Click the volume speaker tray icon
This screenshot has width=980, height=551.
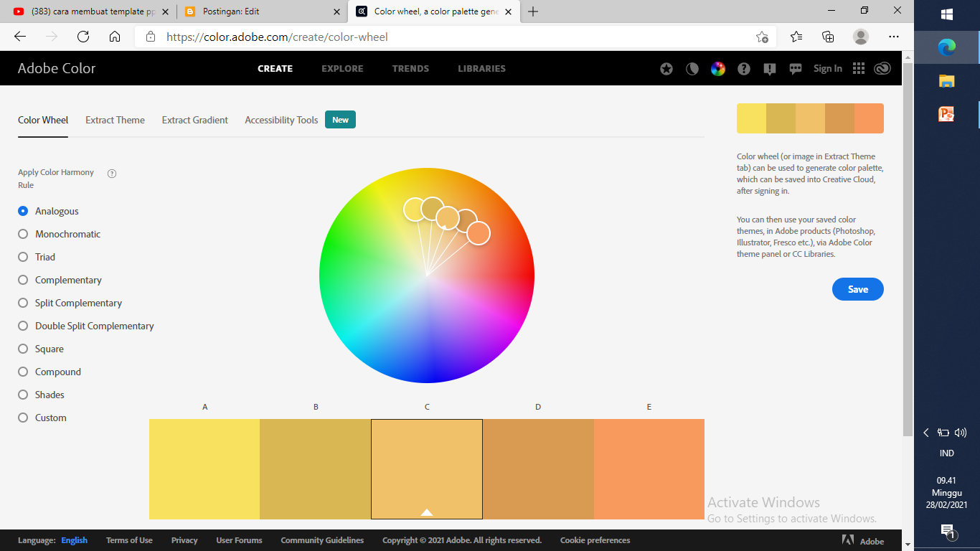coord(961,433)
